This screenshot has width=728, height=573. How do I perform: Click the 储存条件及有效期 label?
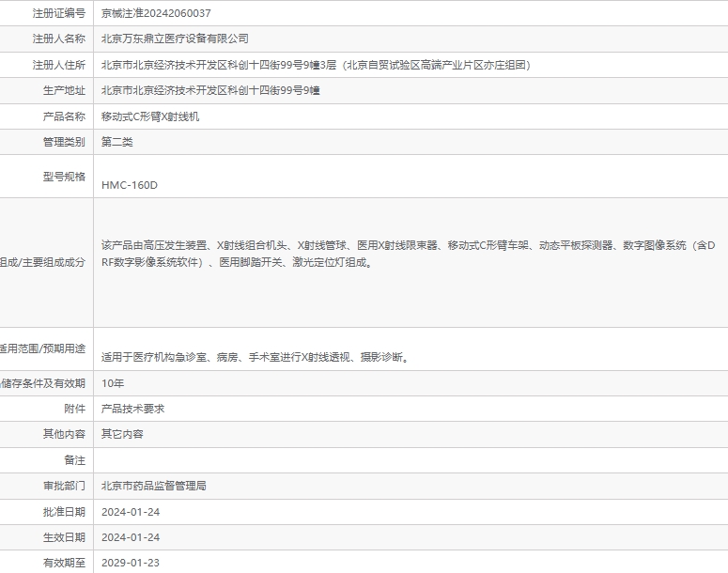43,383
